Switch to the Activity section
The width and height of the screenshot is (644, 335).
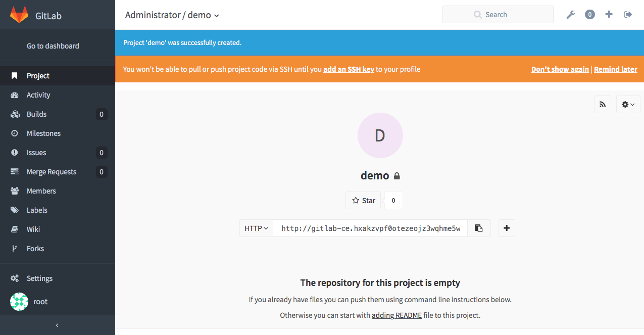(38, 94)
